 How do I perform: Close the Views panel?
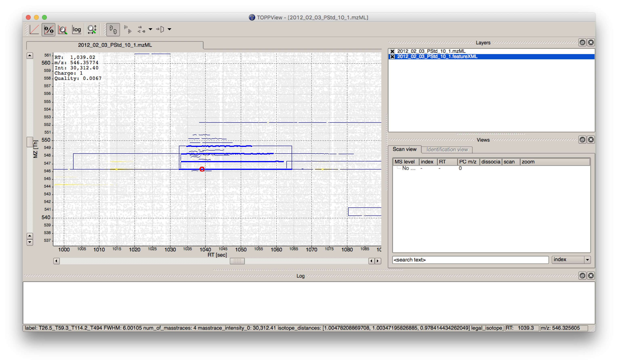(591, 140)
